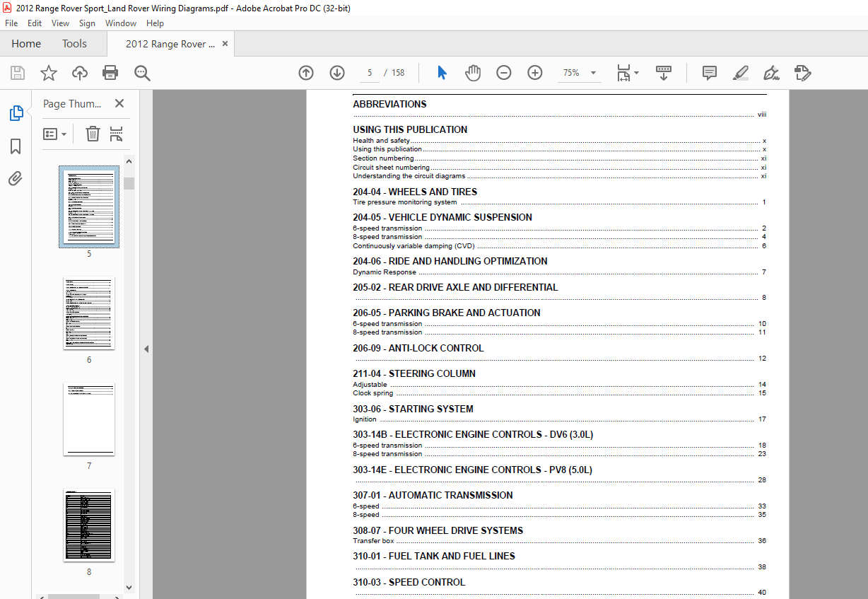Click the USING THIS PUBLICATION heading

point(410,129)
